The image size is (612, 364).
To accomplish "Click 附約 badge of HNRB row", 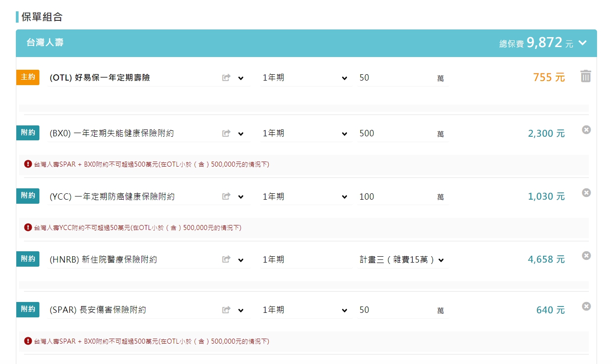I will click(x=28, y=259).
